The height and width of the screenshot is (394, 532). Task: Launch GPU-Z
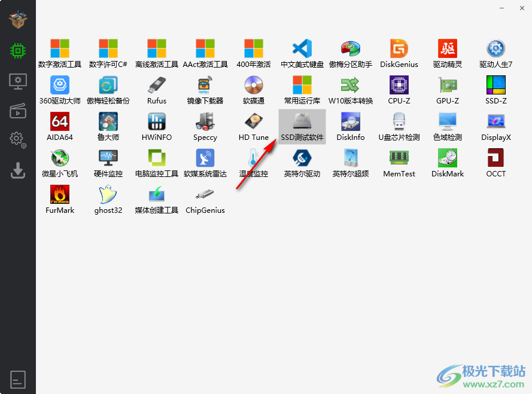448,90
